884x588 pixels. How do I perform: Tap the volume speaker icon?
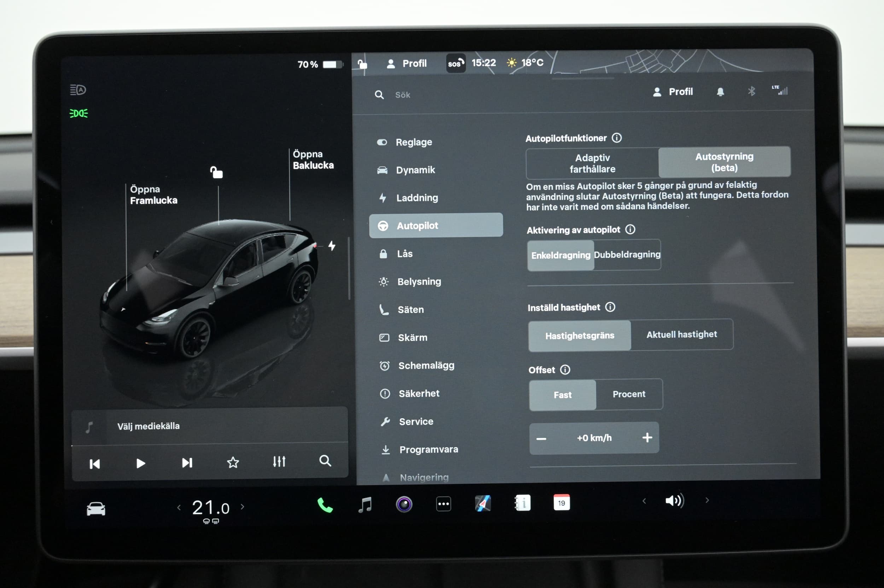pyautogui.click(x=674, y=501)
